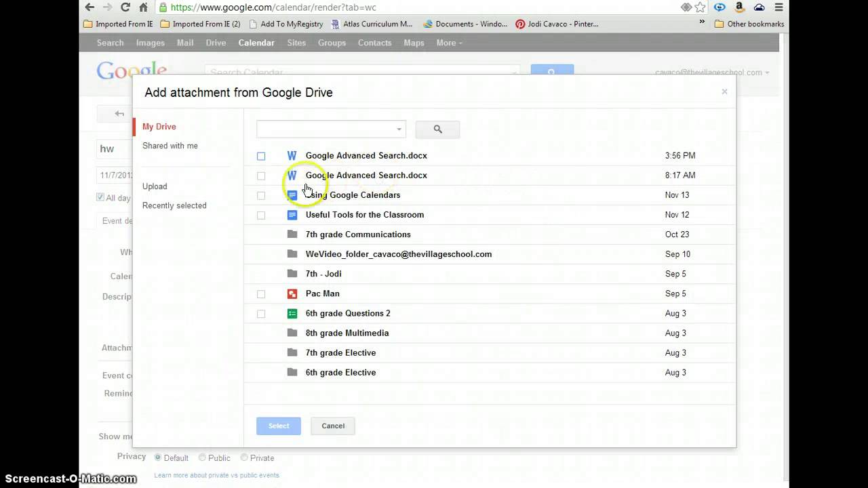Screen dimensions: 868x488
Task: Check the 6th grade Questions 2 box
Action: tap(261, 313)
